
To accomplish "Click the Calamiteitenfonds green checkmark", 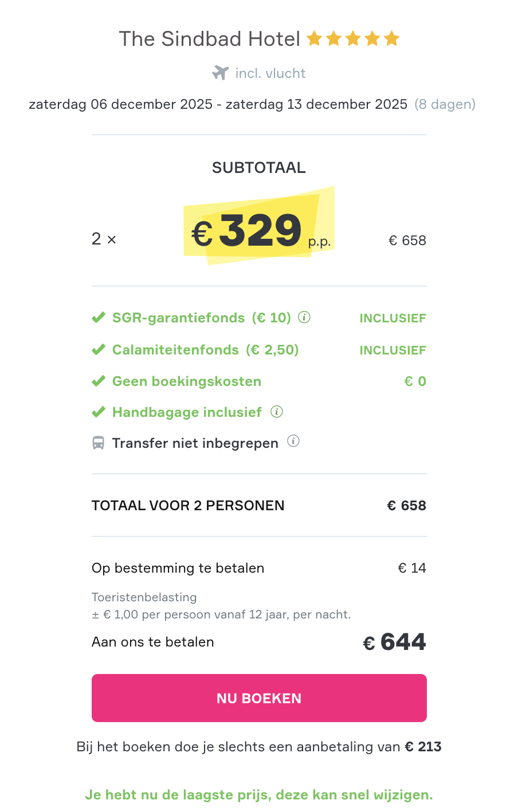I will pos(99,350).
